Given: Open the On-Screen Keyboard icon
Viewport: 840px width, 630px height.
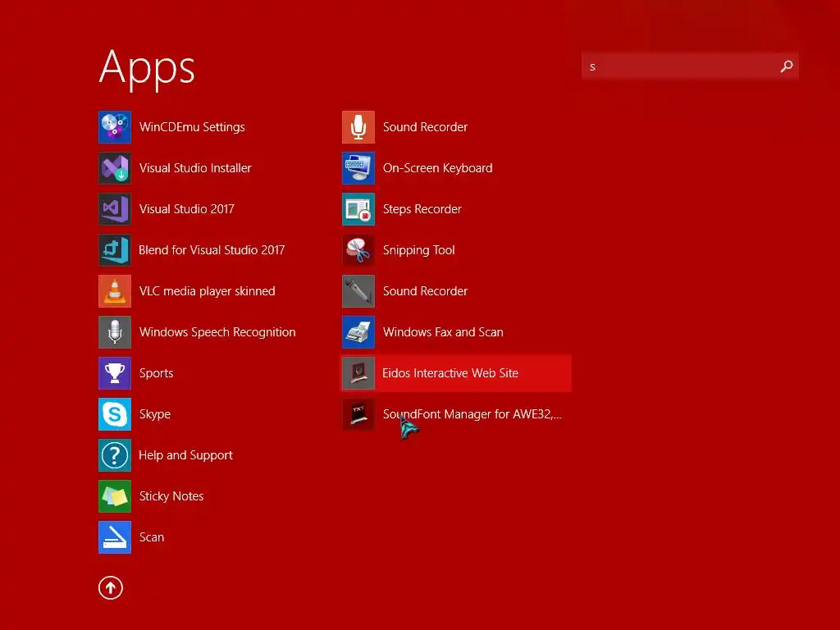Looking at the screenshot, I should pyautogui.click(x=358, y=168).
